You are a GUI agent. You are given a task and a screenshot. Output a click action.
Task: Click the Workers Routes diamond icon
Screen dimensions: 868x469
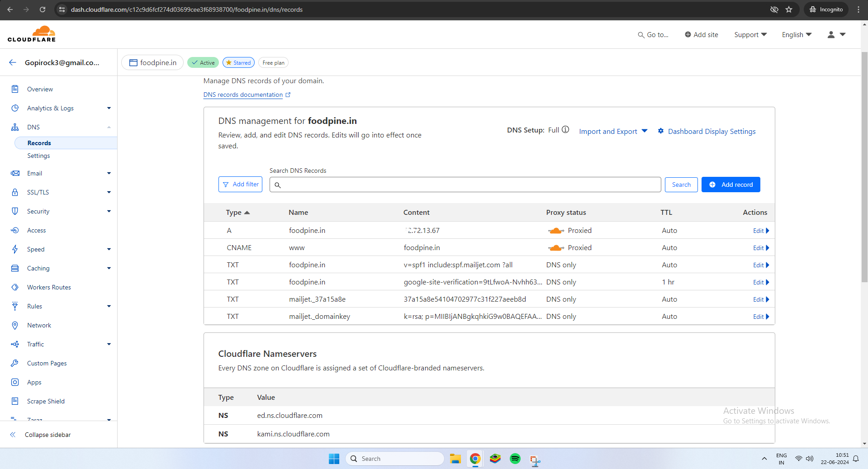coord(15,287)
